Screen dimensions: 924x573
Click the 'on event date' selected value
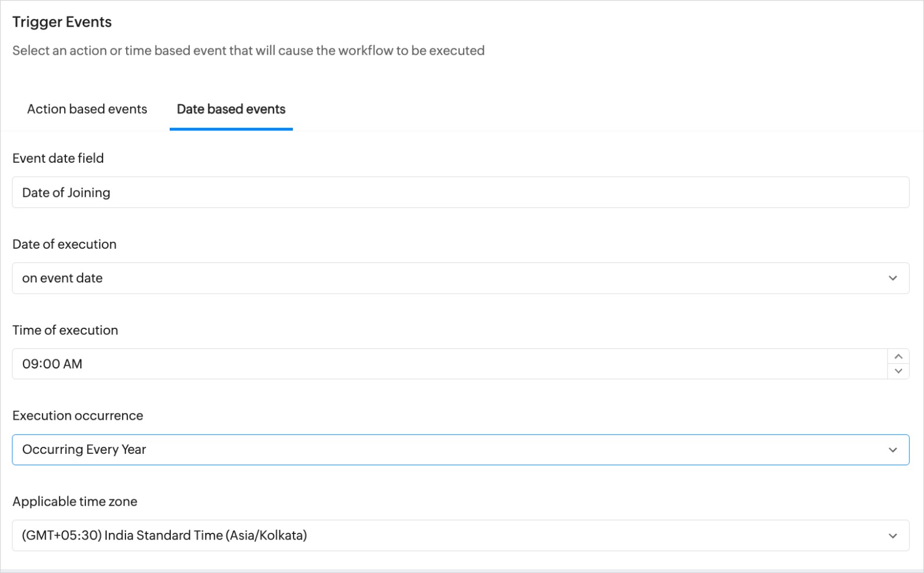pyautogui.click(x=62, y=278)
